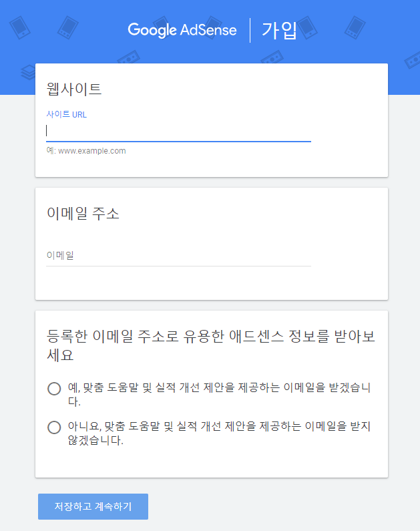Click the Google AdSense logo

[182, 30]
